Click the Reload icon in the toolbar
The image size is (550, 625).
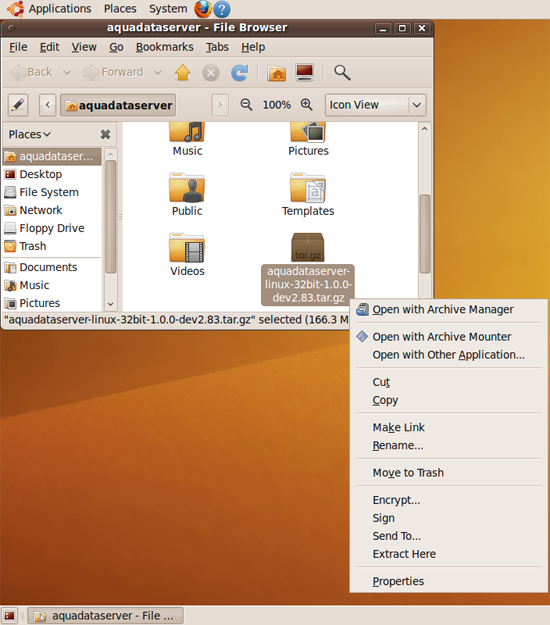(240, 73)
